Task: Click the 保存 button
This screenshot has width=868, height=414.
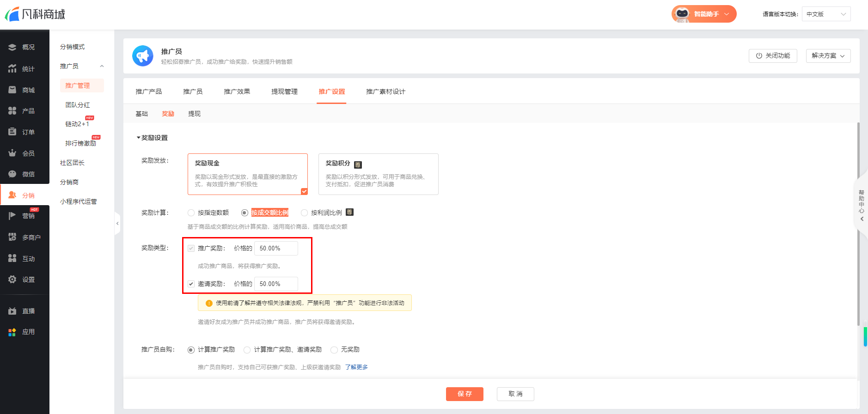Action: pyautogui.click(x=465, y=394)
